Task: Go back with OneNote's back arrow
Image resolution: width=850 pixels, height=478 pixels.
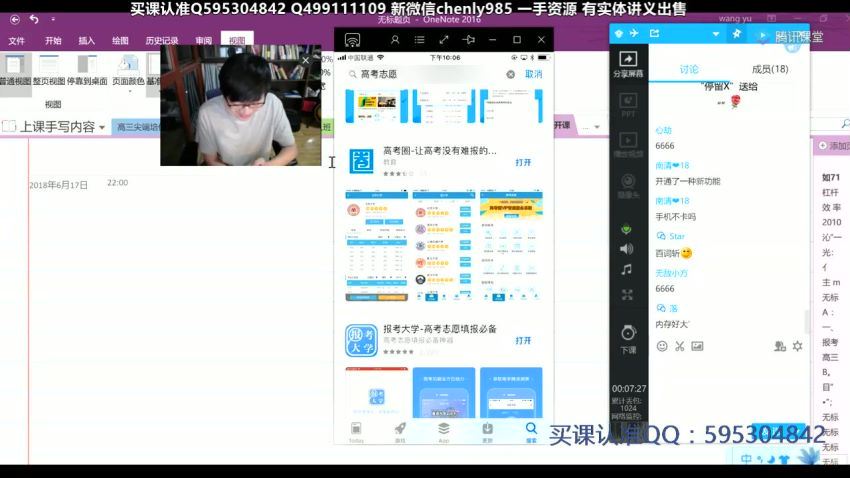Action: click(15, 20)
